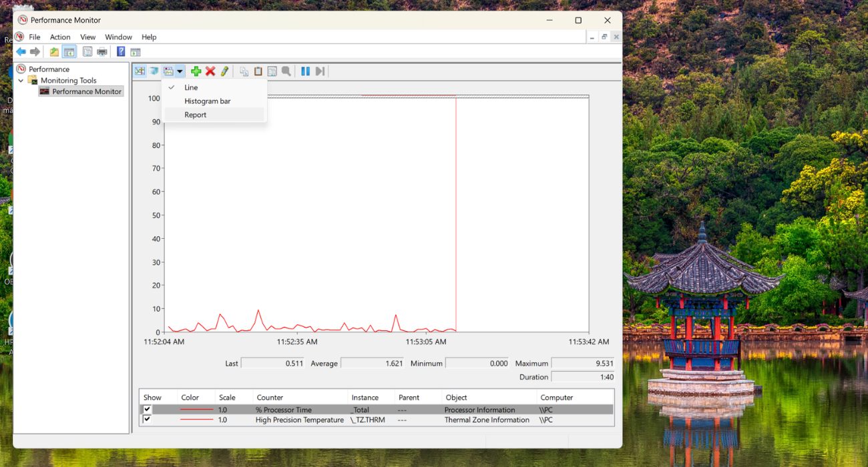Image resolution: width=868 pixels, height=467 pixels.
Task: Click View Current Activity graph icon
Action: (140, 71)
